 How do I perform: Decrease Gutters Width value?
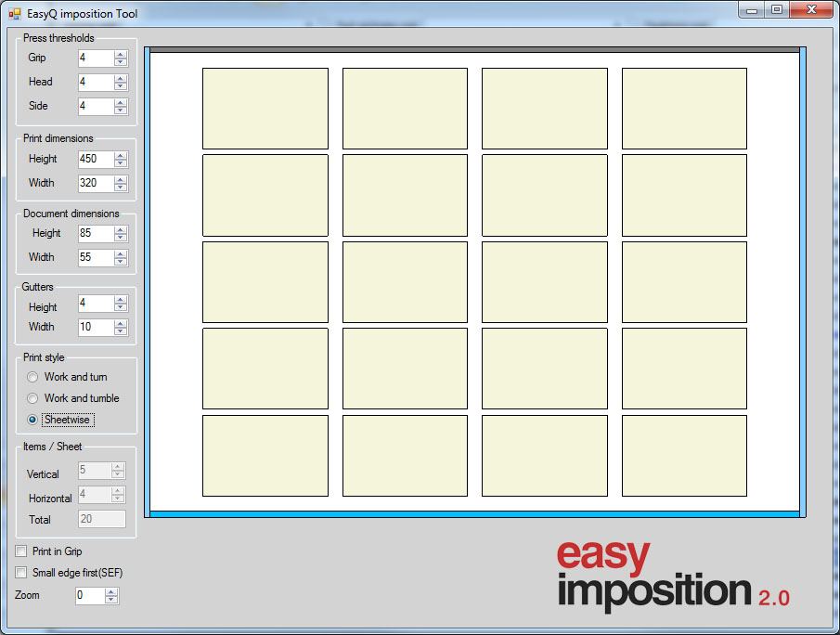(121, 331)
